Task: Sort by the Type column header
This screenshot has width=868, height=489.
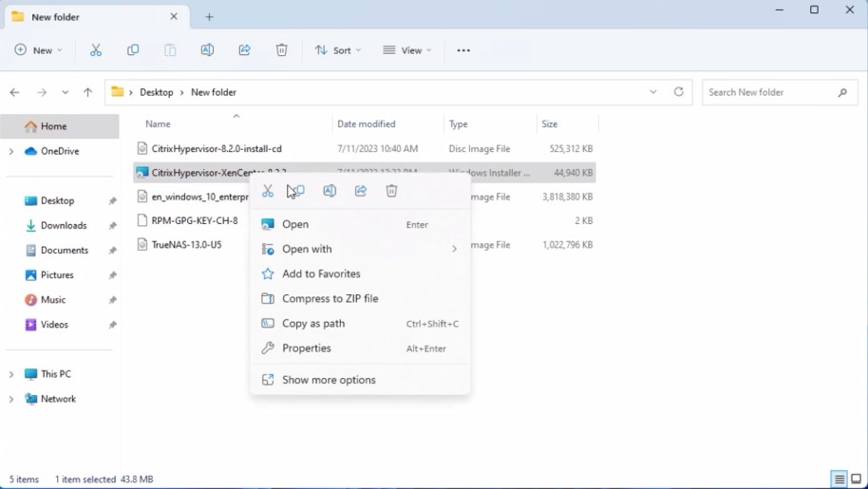Action: (490, 123)
